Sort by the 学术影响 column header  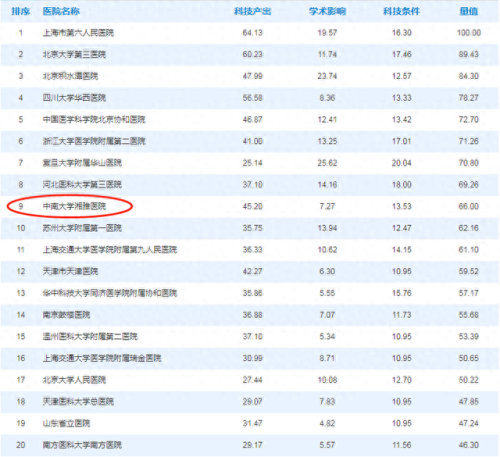point(327,11)
